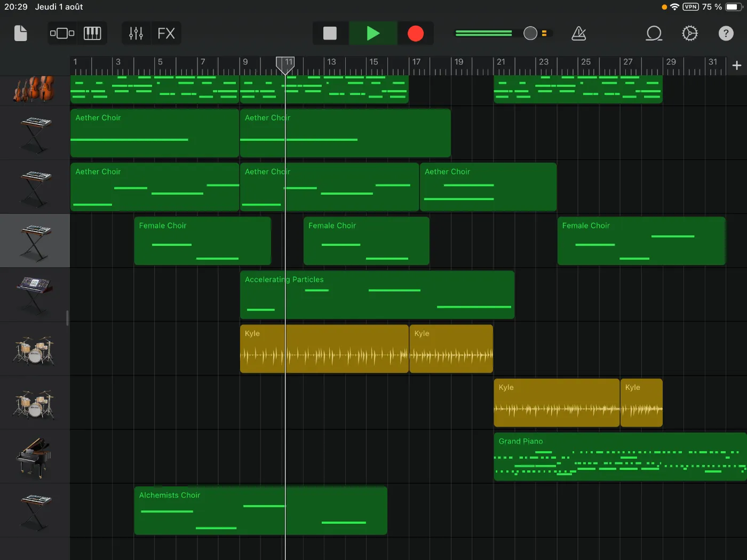Viewport: 747px width, 560px height.
Task: Open My Songs browser document icon
Action: pyautogui.click(x=20, y=34)
